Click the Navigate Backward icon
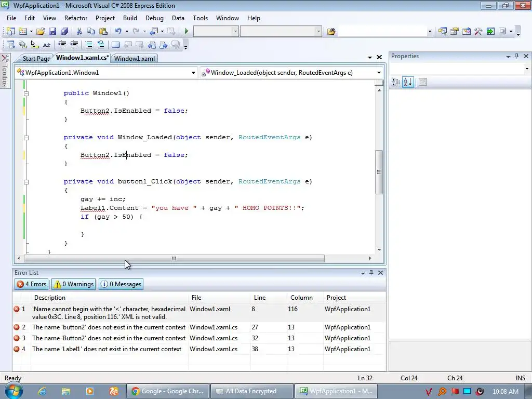Viewport: 532px width, 399px height. 154,32
